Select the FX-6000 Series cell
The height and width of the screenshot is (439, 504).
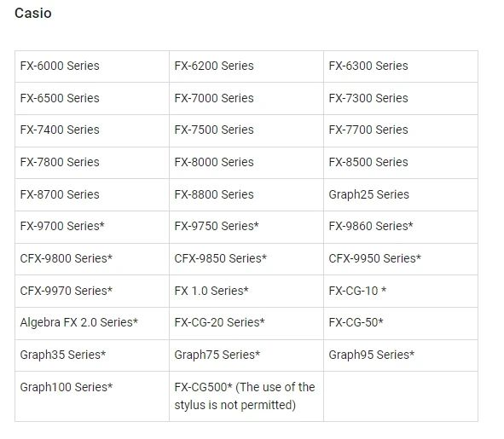tap(92, 66)
